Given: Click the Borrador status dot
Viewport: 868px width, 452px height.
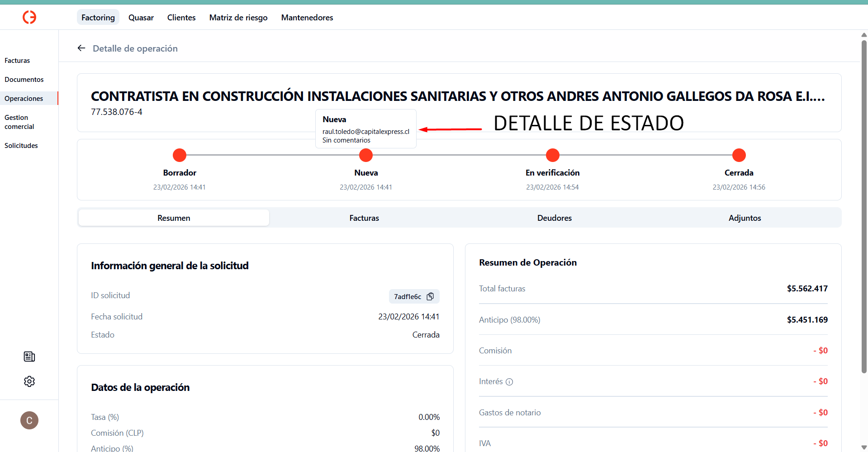Looking at the screenshot, I should 179,155.
